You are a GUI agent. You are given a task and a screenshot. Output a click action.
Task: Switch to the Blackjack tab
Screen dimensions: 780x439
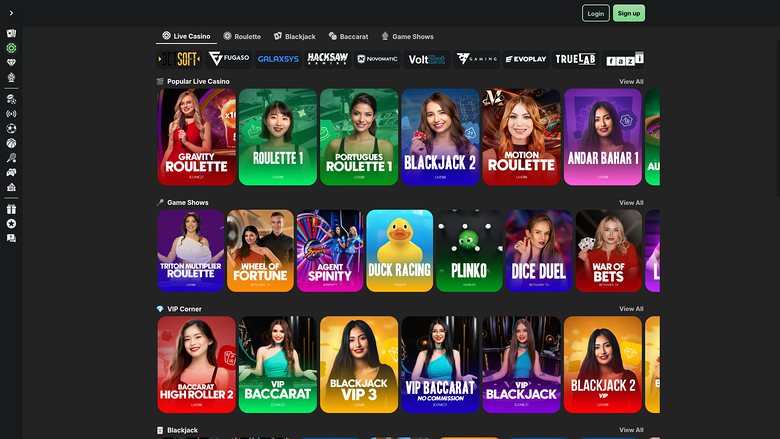(294, 36)
